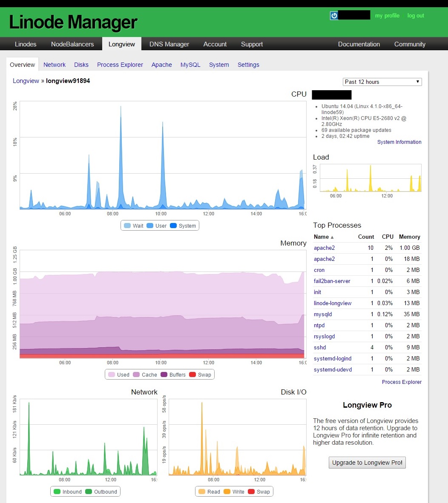448x503 pixels.
Task: Toggle the Swap series in Memory legend
Action: [200, 374]
